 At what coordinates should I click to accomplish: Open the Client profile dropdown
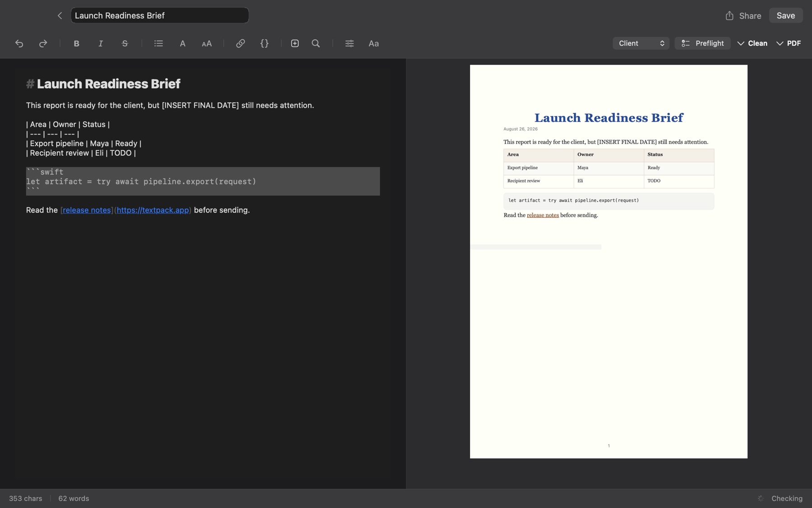641,43
